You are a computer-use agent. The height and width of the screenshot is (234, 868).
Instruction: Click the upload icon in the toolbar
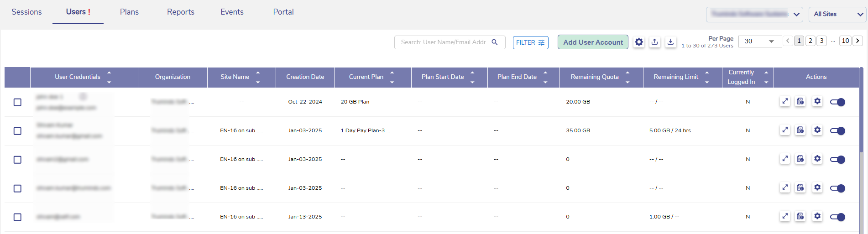pyautogui.click(x=655, y=42)
